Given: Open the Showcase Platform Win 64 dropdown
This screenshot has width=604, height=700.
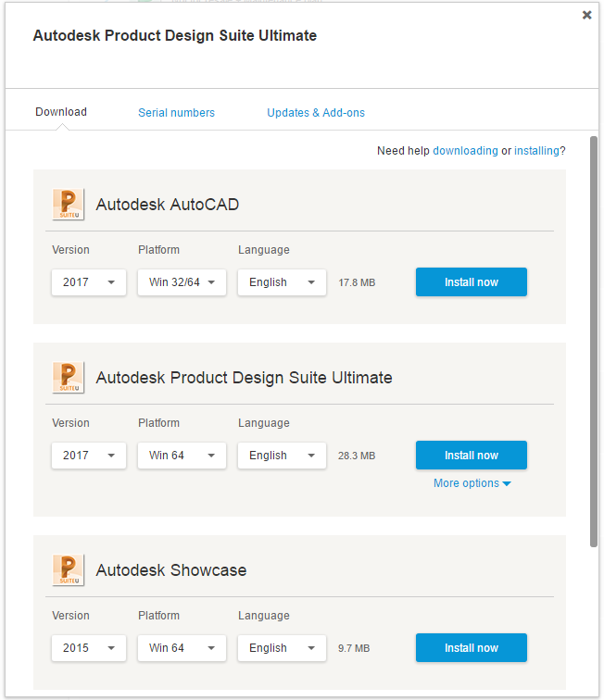Looking at the screenshot, I should click(x=182, y=648).
